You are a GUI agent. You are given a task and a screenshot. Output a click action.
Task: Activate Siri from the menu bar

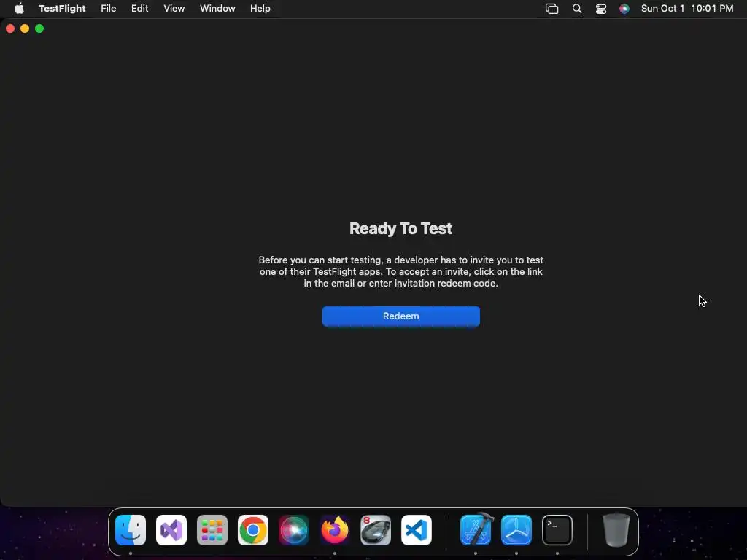click(624, 9)
